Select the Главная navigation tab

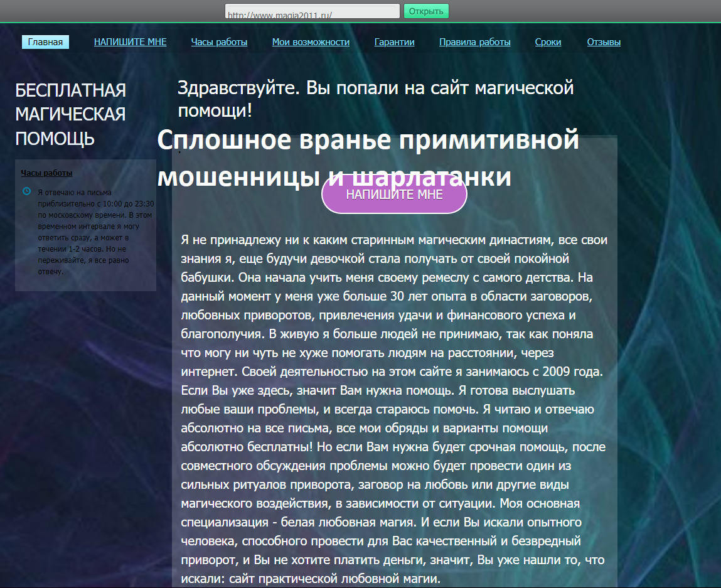(x=45, y=42)
